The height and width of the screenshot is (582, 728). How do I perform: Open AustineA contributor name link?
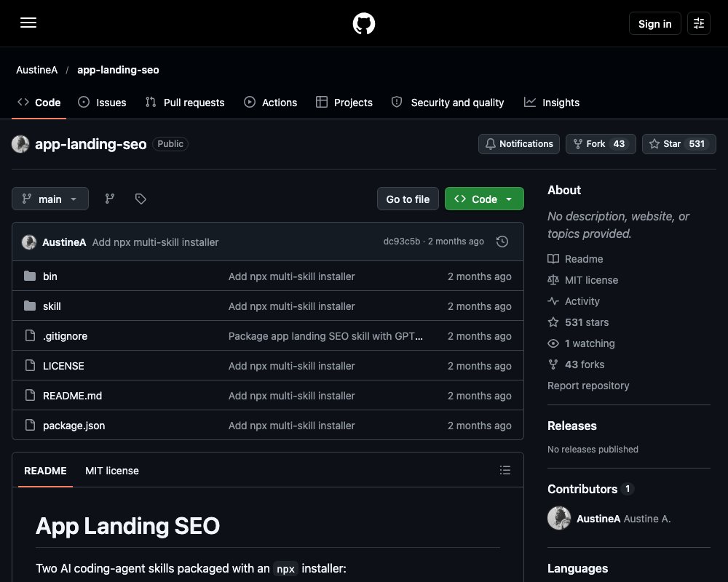598,519
